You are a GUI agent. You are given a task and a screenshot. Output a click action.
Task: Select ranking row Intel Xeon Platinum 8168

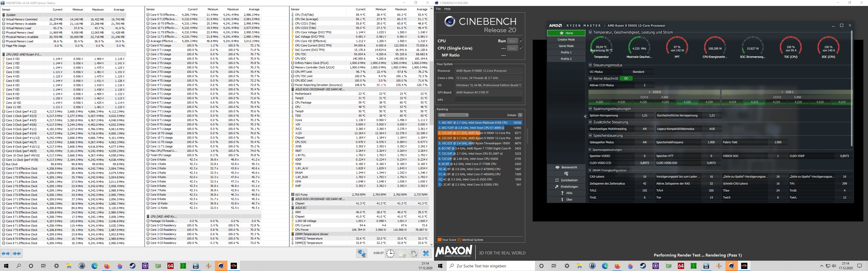[479, 123]
